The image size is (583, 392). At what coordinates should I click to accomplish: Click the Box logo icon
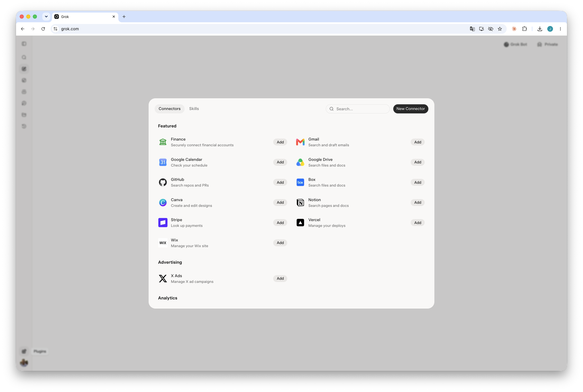tap(300, 182)
